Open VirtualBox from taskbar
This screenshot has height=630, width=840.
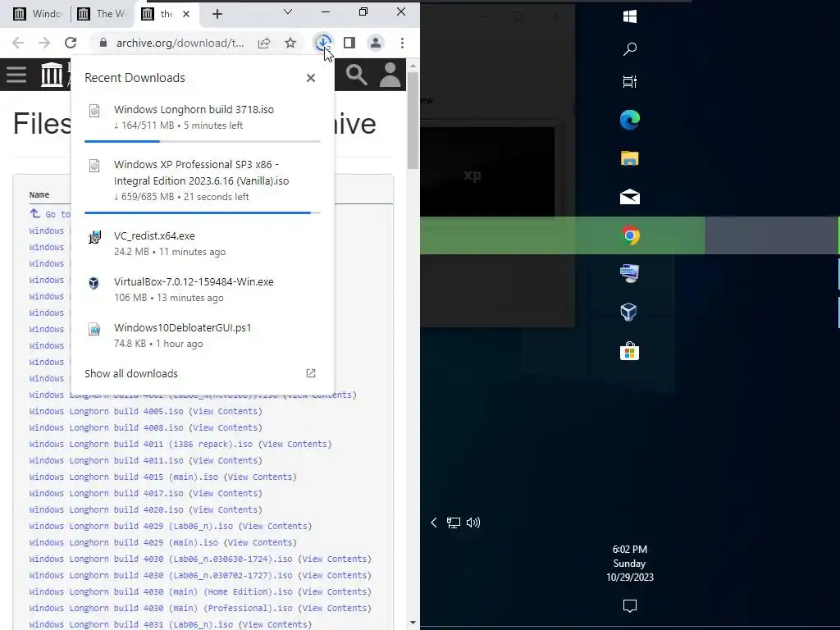[x=629, y=312]
